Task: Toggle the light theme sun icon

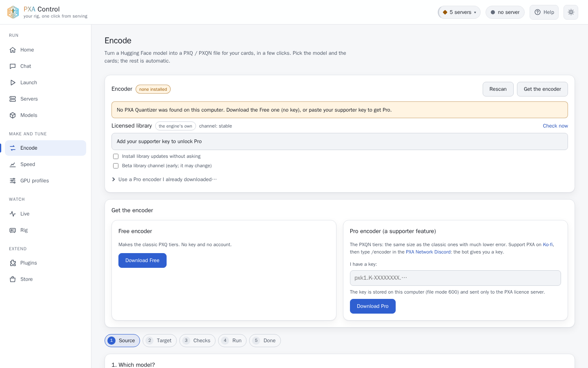Action: [x=571, y=12]
